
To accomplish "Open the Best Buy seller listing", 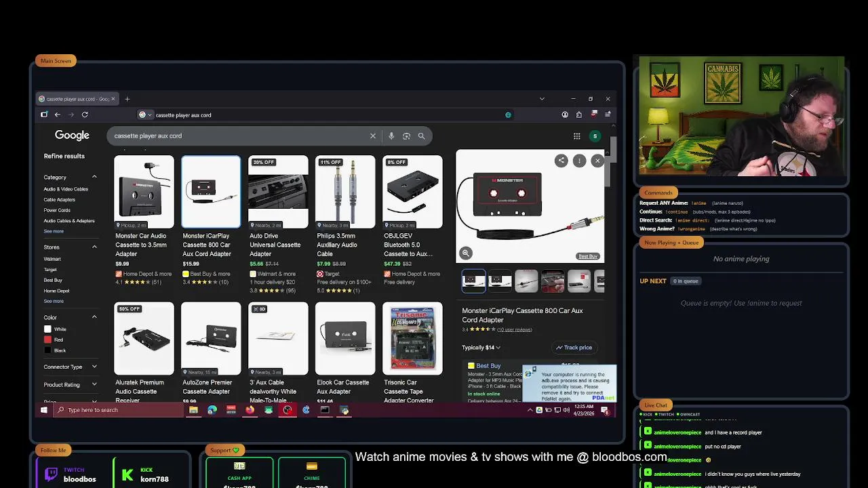I will [488, 366].
